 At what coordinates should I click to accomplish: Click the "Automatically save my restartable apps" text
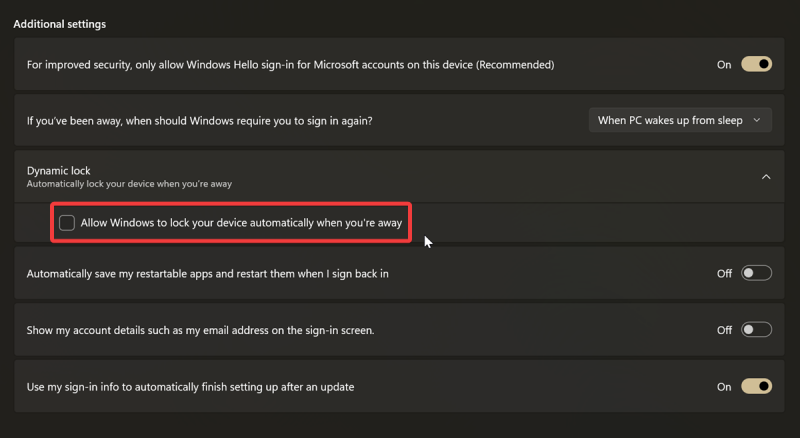207,273
